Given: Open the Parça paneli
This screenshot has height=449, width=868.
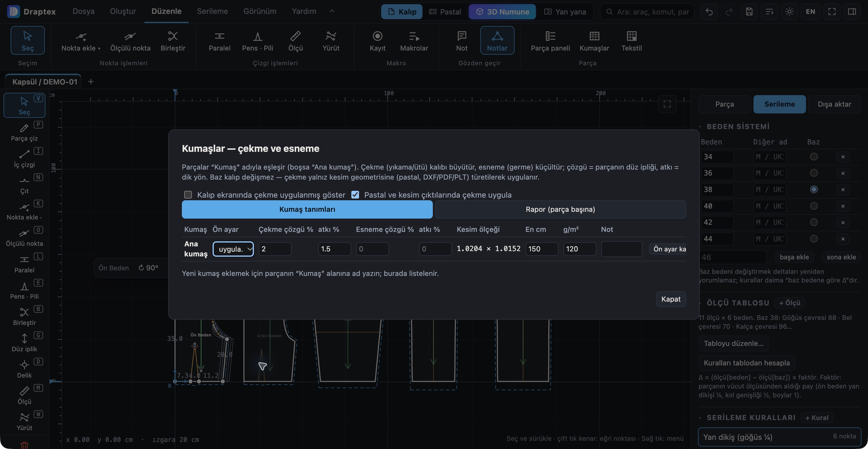Looking at the screenshot, I should pyautogui.click(x=550, y=40).
